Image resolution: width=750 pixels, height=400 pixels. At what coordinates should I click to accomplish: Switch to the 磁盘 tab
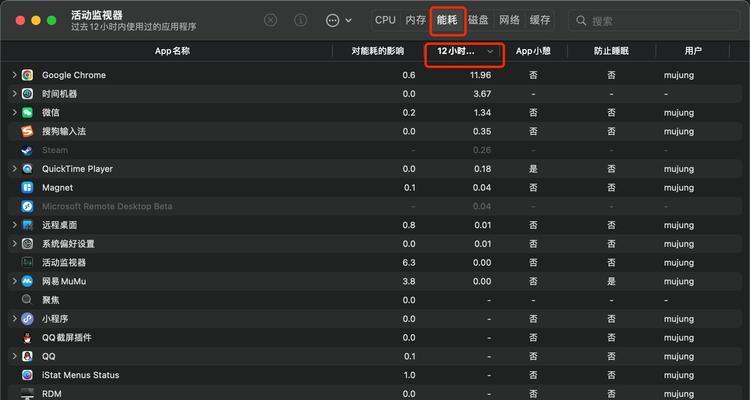[x=478, y=20]
